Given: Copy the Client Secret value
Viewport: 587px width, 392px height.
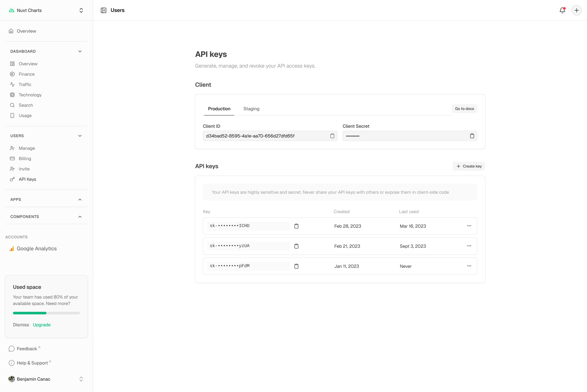Looking at the screenshot, I should [472, 136].
